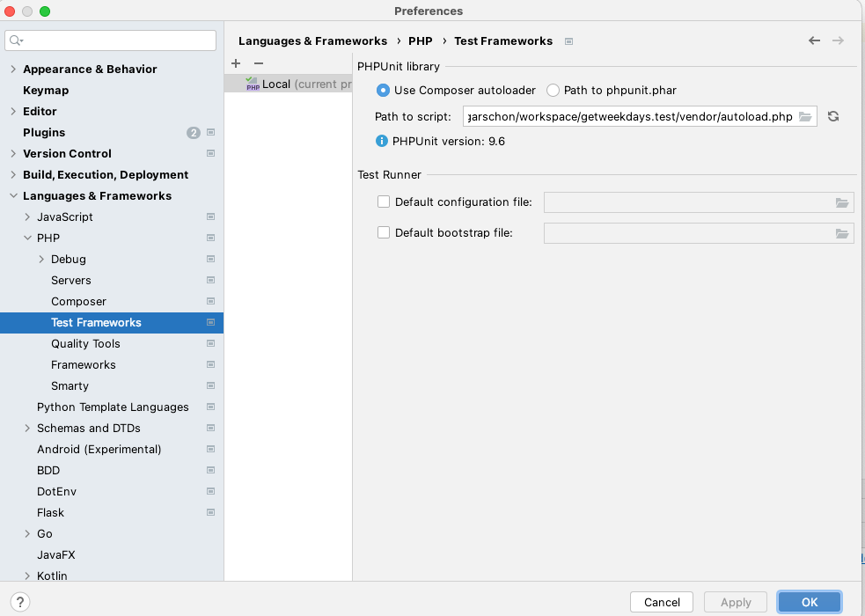Click the refresh PHPUnit version icon
Image resolution: width=865 pixels, height=616 pixels.
833,116
